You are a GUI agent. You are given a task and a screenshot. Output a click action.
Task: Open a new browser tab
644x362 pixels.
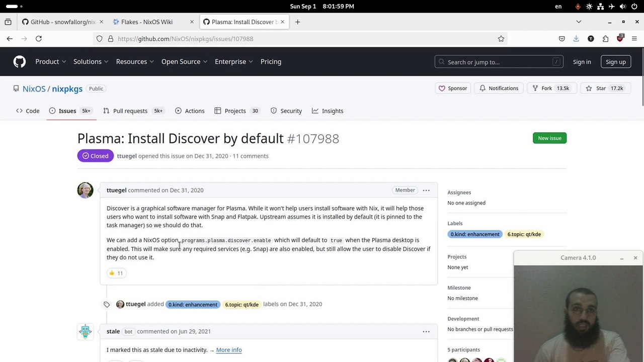coord(297,22)
